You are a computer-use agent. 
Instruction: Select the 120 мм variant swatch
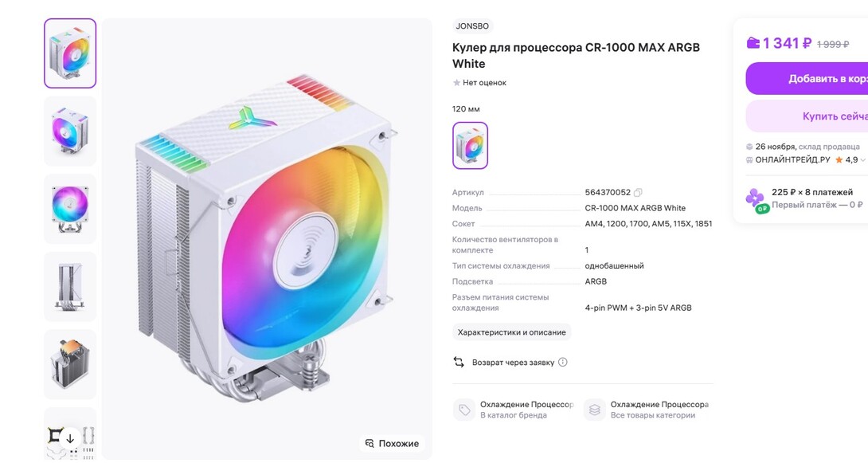(x=470, y=145)
